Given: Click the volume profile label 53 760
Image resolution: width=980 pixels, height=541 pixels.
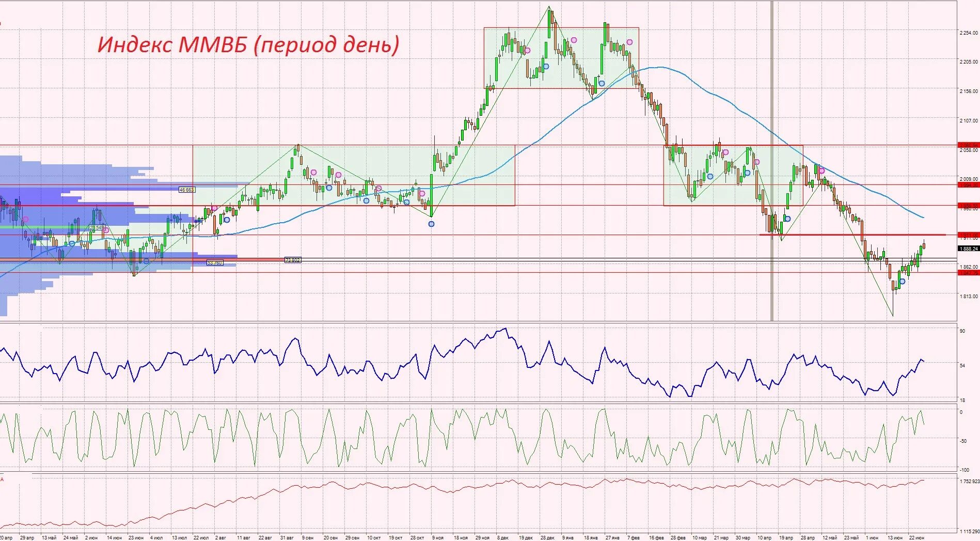Looking at the screenshot, I should click(215, 262).
